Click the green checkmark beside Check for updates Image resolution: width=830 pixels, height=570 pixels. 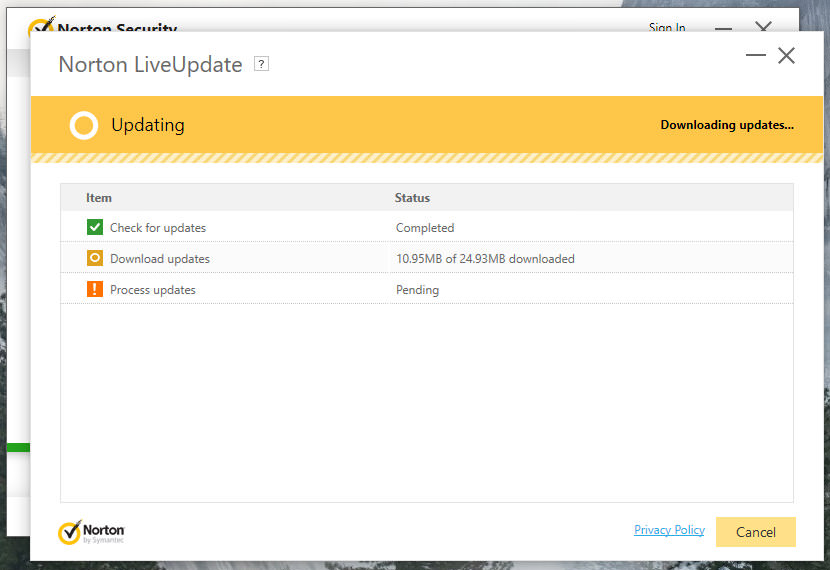tap(95, 228)
